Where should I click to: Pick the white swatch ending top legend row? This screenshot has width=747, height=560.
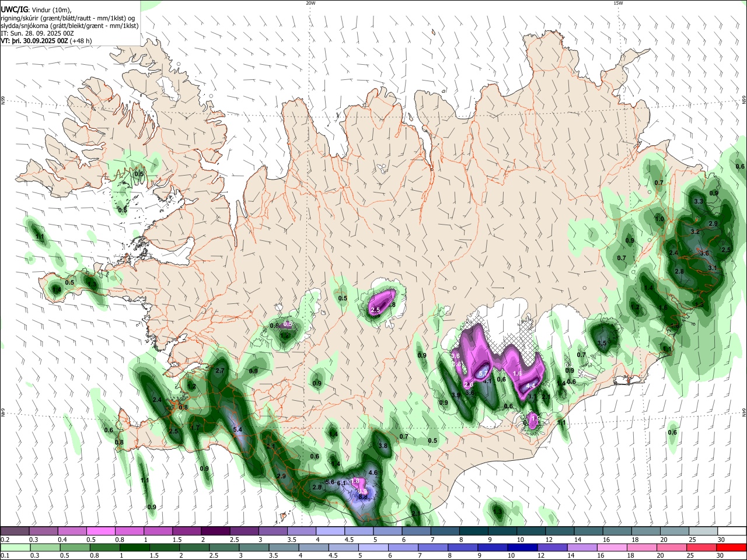coord(731,531)
